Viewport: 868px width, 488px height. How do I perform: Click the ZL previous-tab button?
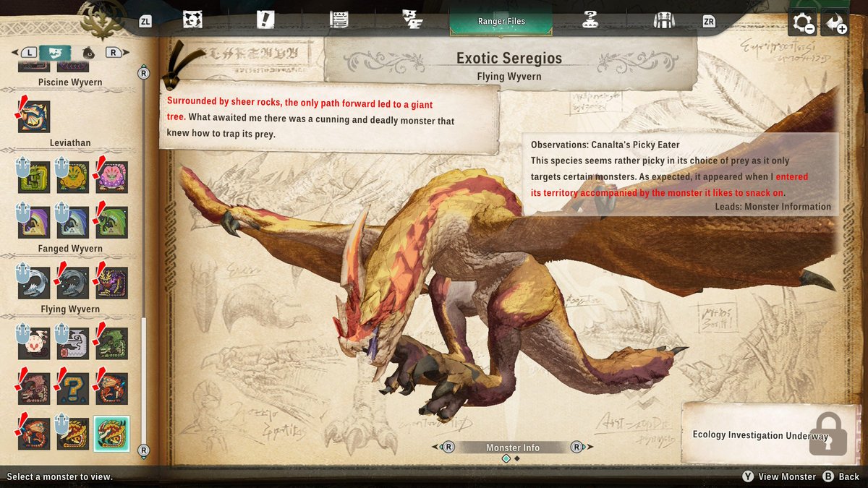(x=145, y=22)
